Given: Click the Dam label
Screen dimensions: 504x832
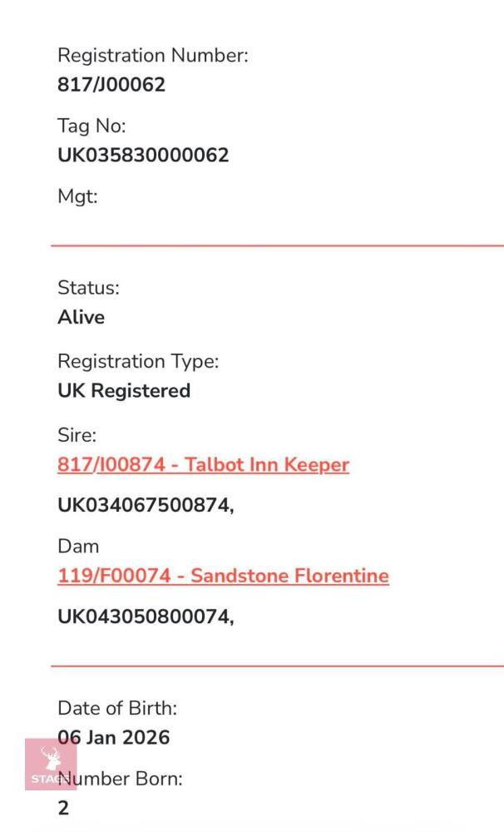Looking at the screenshot, I should point(78,547).
